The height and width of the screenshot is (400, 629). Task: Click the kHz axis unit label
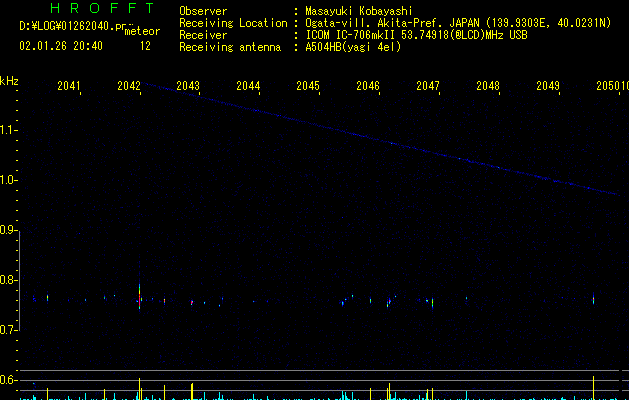point(9,81)
